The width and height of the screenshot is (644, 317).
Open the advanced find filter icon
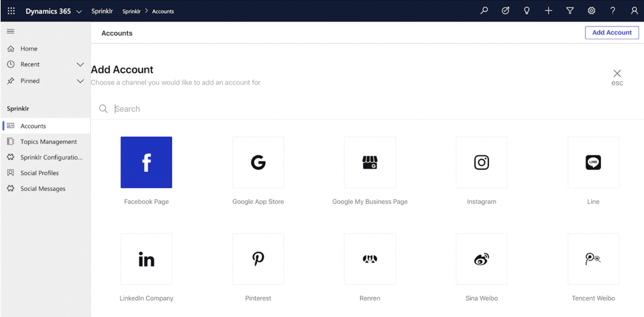[x=570, y=11]
